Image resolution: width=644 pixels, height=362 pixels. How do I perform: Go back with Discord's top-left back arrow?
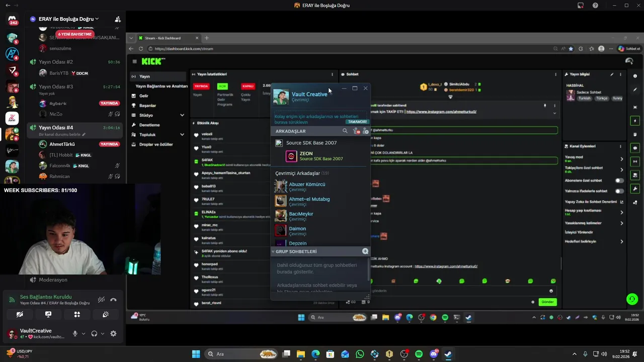[x=8, y=6]
